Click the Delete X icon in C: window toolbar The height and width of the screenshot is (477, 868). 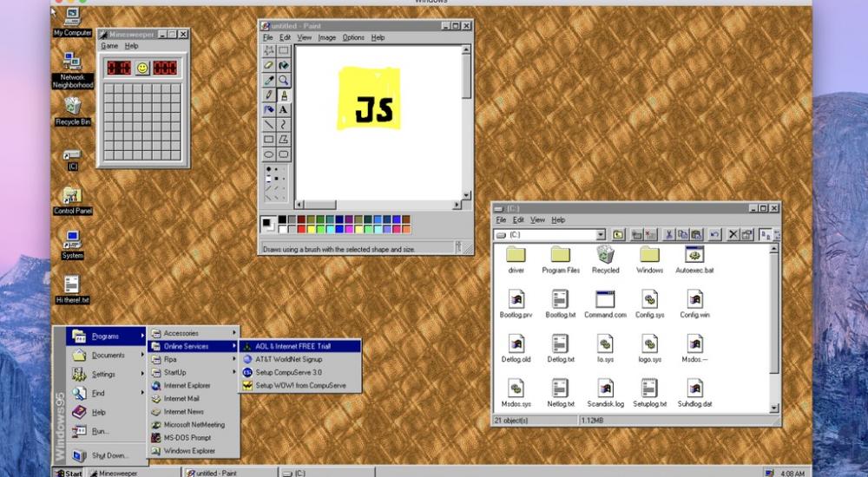coord(733,235)
